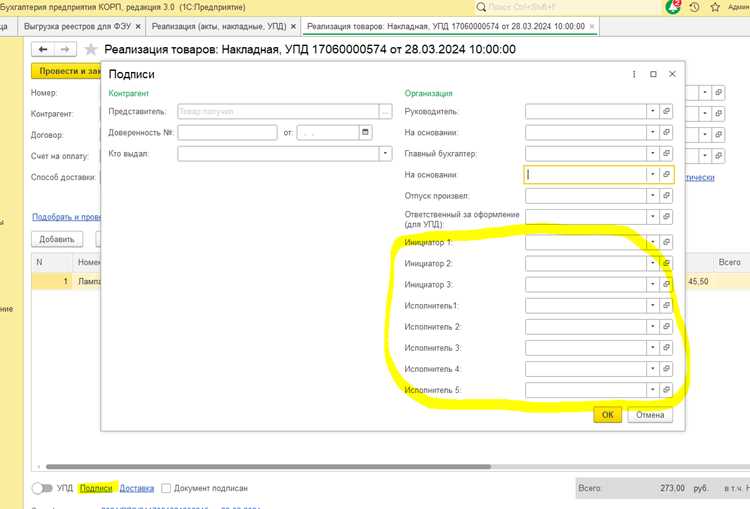Add document to favorites with star
Viewport: 750px width, 509px height.
[x=90, y=49]
